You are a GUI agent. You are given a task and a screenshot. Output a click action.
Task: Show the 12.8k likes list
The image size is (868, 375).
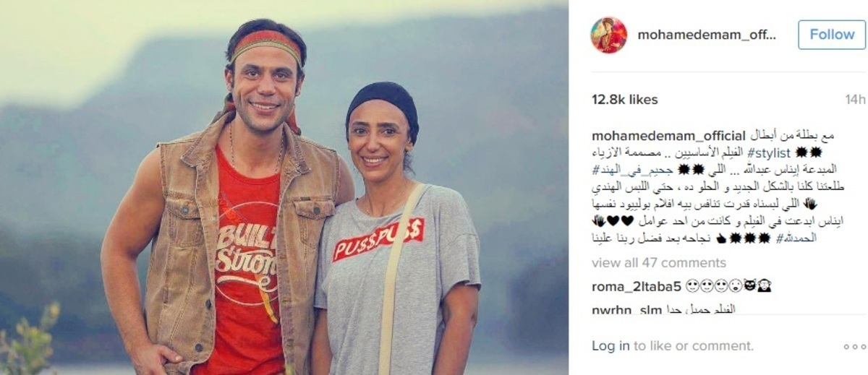[625, 100]
